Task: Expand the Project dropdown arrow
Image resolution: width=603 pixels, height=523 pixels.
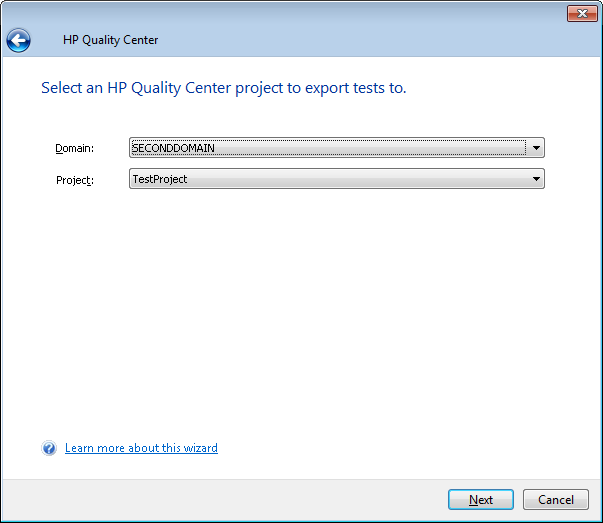Action: [x=536, y=179]
